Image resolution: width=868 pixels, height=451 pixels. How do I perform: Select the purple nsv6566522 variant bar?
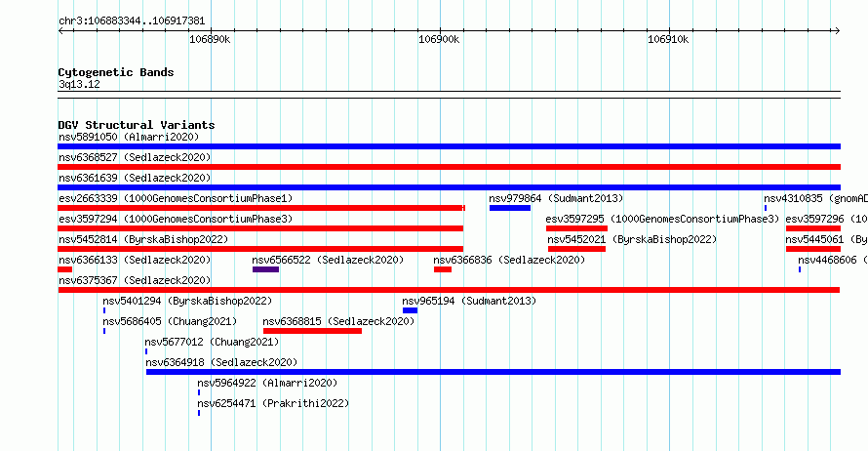(x=265, y=269)
